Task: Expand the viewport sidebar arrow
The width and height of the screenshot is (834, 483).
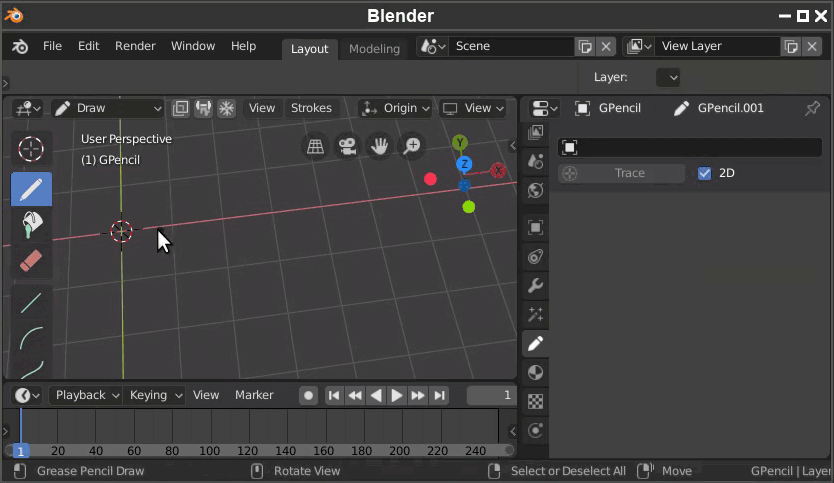Action: point(512,145)
